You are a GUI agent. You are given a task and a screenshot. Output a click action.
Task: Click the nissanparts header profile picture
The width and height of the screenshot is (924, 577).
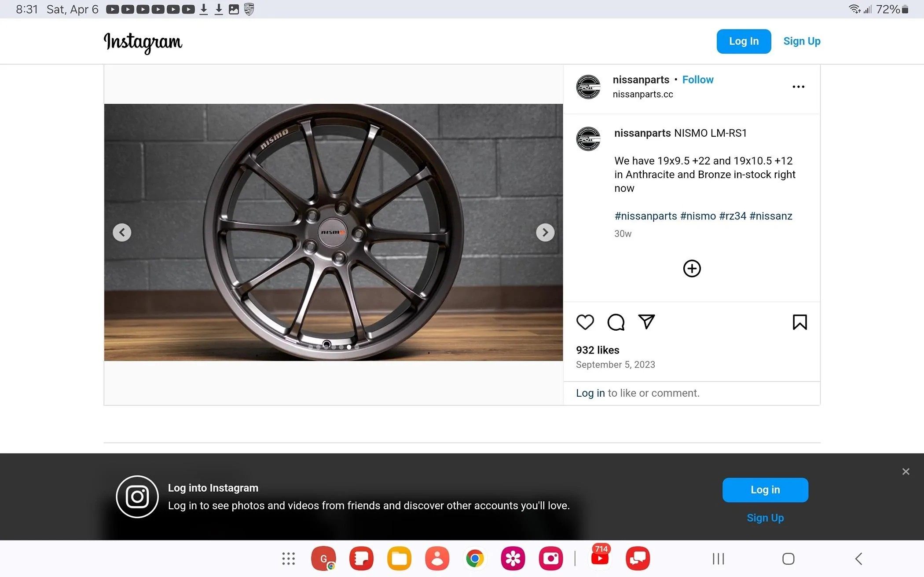click(x=588, y=87)
